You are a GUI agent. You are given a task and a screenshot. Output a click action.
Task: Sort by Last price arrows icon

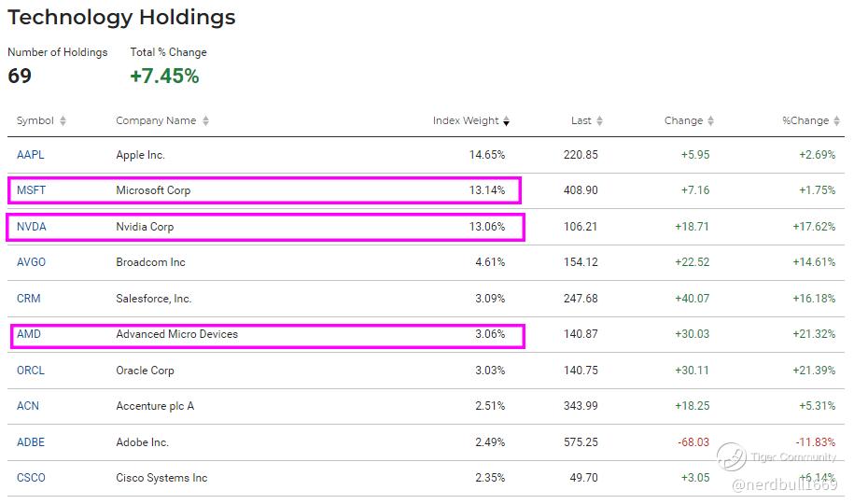[600, 121]
